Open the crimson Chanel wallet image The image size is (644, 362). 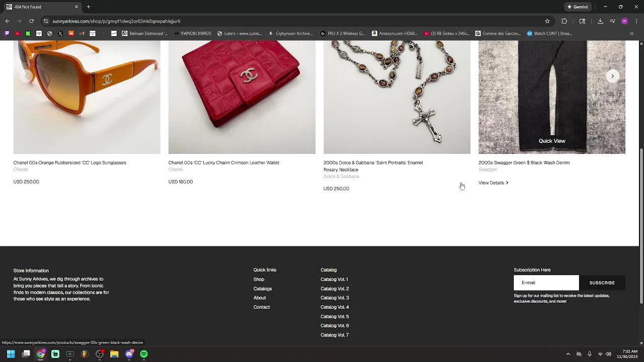point(242,97)
